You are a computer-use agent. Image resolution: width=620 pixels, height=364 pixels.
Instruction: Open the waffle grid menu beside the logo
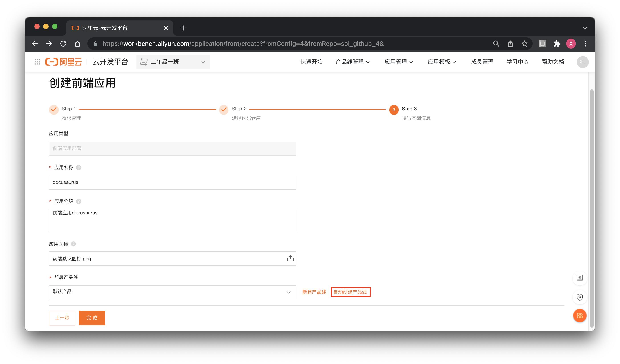point(37,62)
